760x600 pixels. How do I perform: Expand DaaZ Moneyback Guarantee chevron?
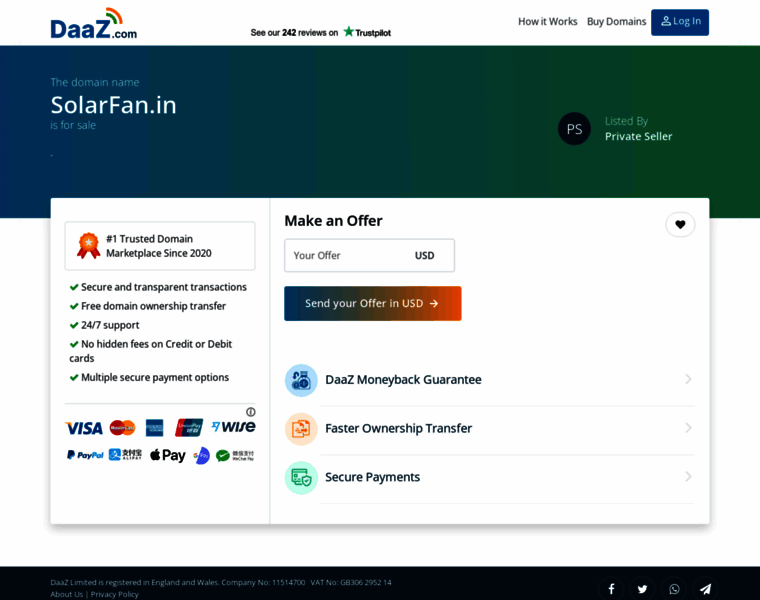point(688,380)
